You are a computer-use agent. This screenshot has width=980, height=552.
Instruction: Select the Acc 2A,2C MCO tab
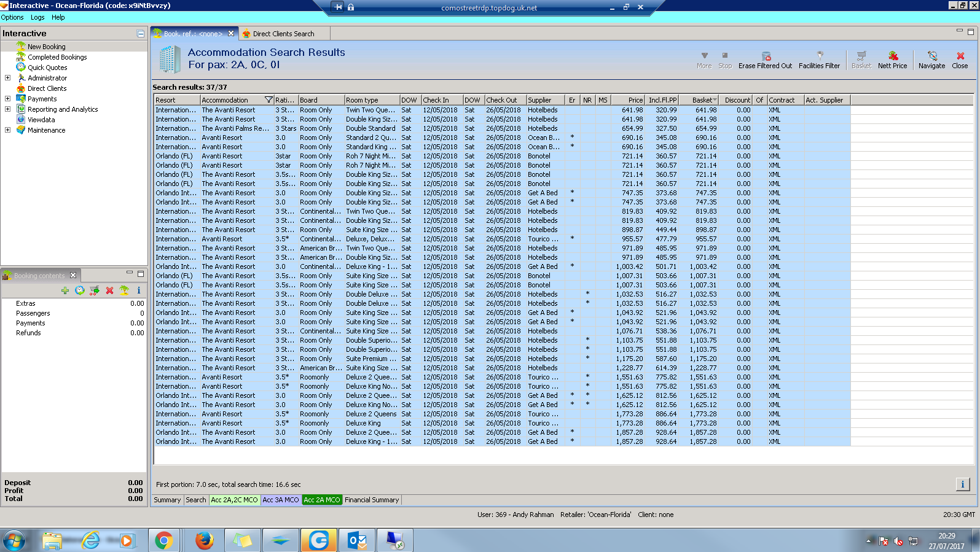235,500
